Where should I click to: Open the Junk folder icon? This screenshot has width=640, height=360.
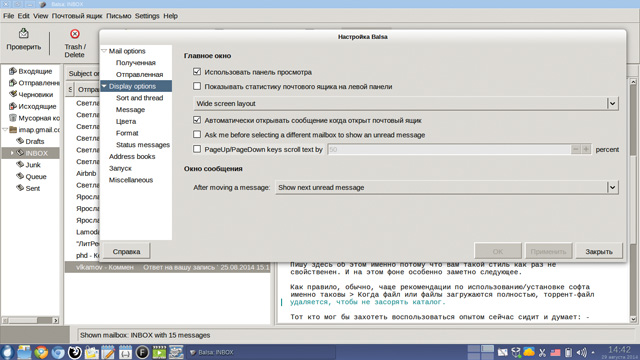pyautogui.click(x=20, y=165)
